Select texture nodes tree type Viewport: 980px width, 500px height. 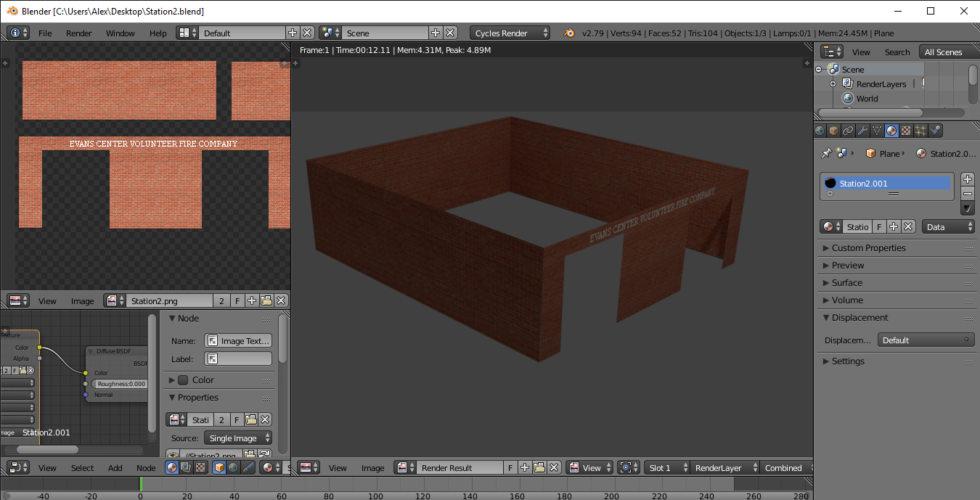[x=200, y=468]
